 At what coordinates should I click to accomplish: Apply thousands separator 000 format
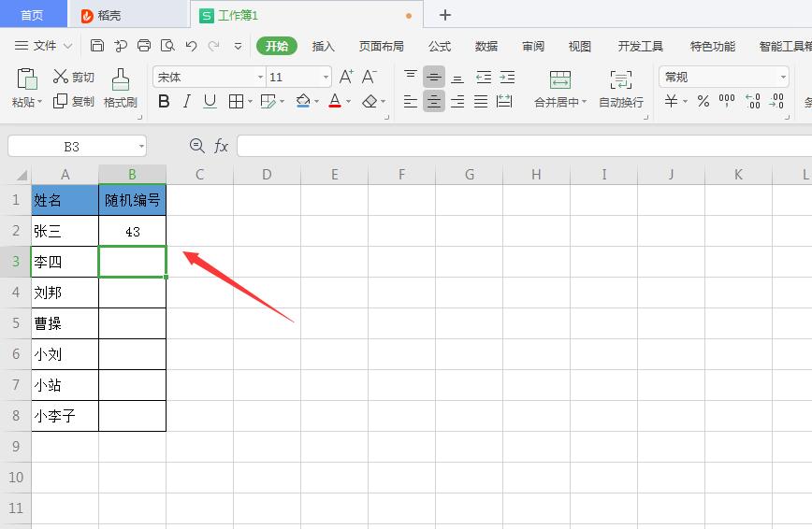click(727, 100)
